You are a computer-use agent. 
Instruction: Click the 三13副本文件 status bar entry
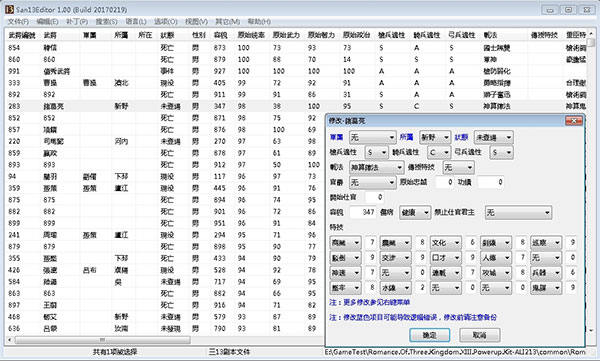[x=230, y=352]
